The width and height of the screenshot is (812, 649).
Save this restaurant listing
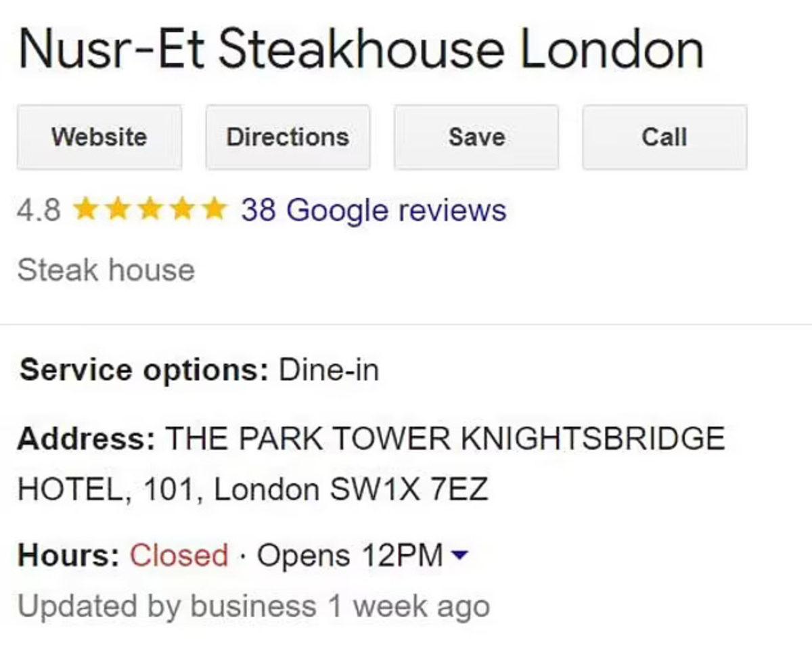(x=476, y=137)
